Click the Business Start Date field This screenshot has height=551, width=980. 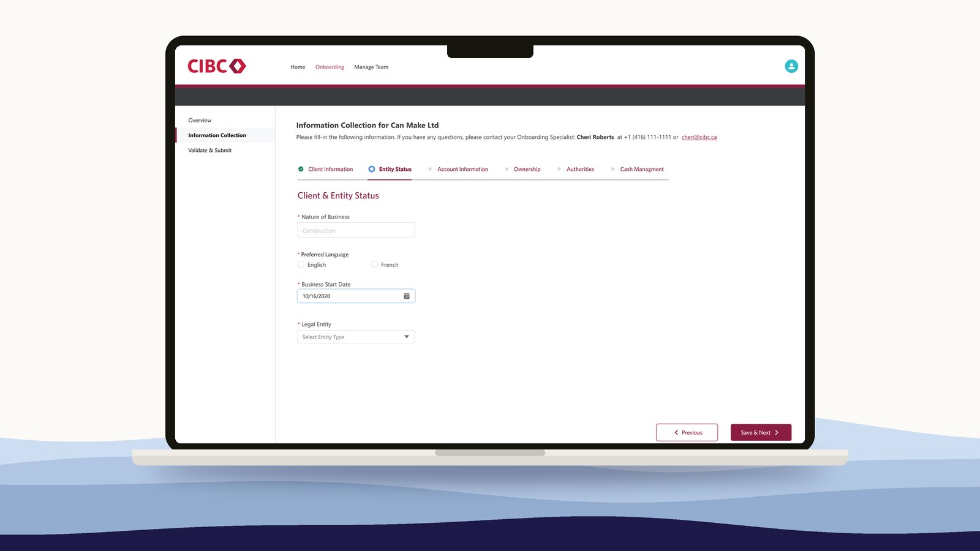(356, 296)
